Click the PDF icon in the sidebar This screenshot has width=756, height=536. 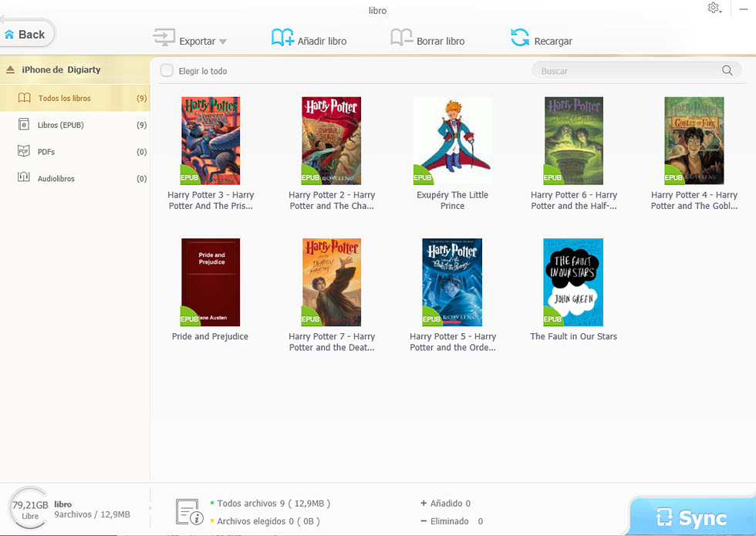(x=24, y=151)
